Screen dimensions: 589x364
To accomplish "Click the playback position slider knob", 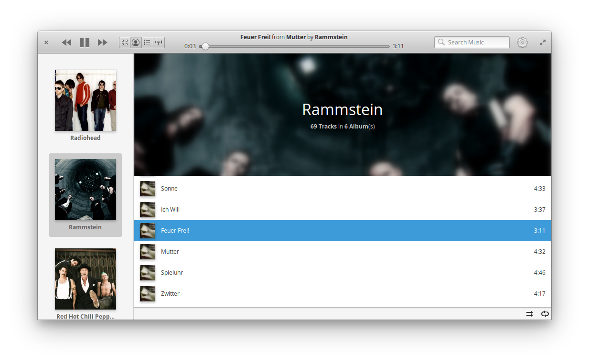I will coord(205,46).
